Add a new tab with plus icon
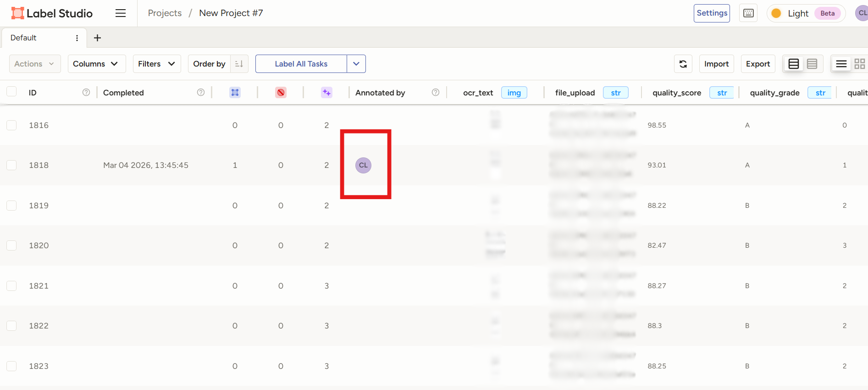 (97, 38)
